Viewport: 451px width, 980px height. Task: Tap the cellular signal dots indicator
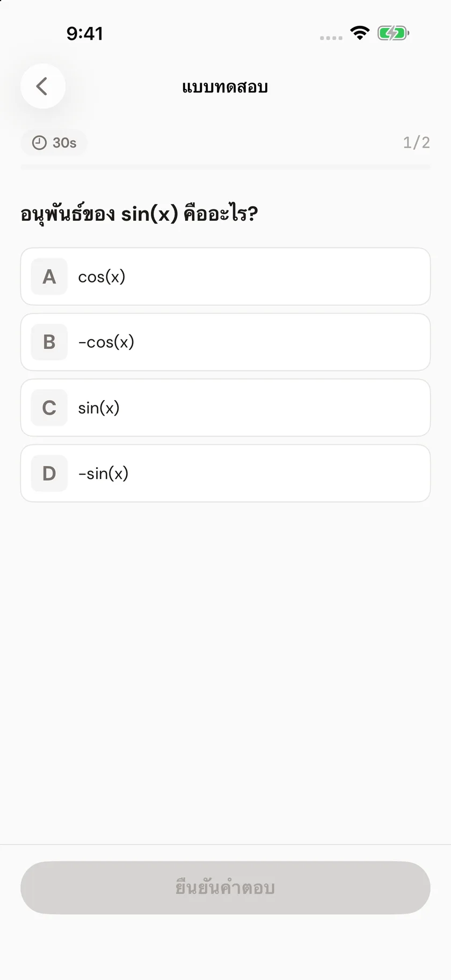click(x=331, y=38)
